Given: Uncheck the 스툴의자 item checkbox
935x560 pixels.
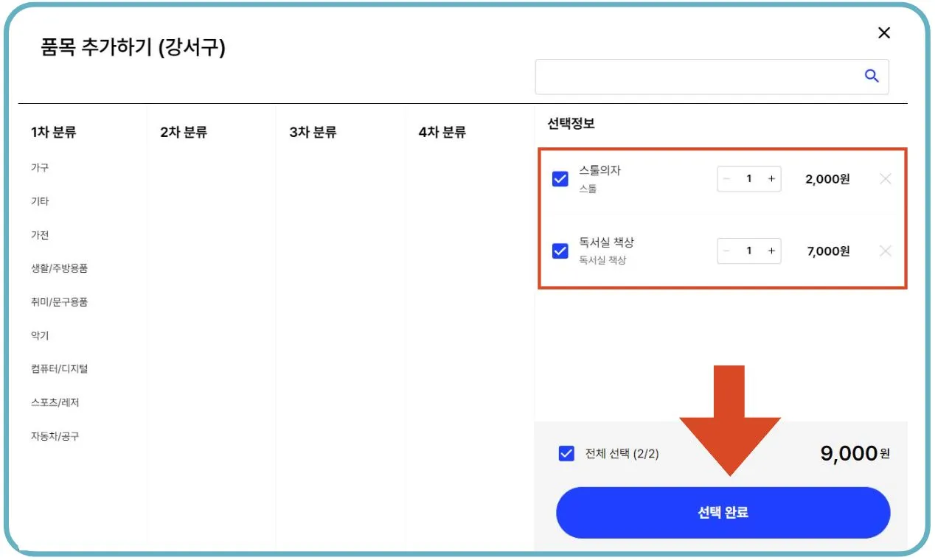Looking at the screenshot, I should [x=560, y=178].
